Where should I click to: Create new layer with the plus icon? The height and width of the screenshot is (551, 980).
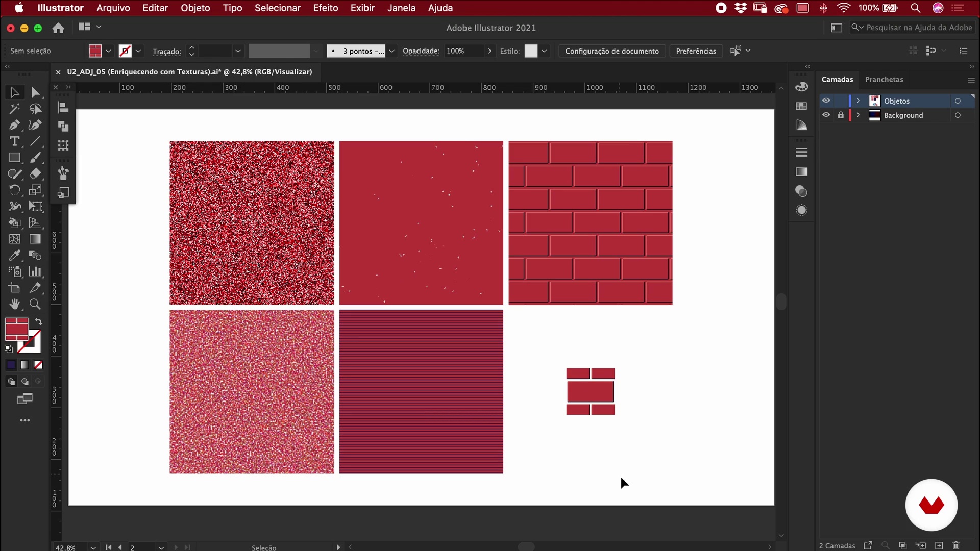939,545
